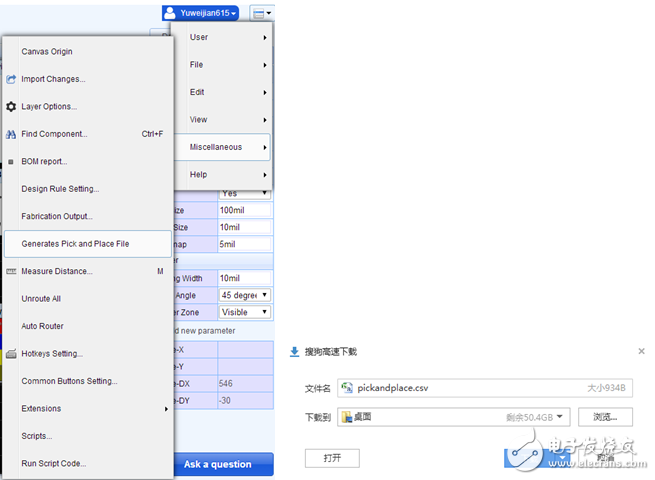This screenshot has height=480, width=655.
Task: Open the 45 degree angle dropdown
Action: (245, 295)
